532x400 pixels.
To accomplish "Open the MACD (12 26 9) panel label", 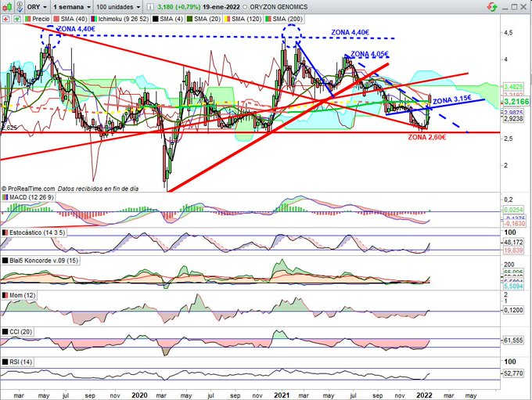I will tap(28, 197).
